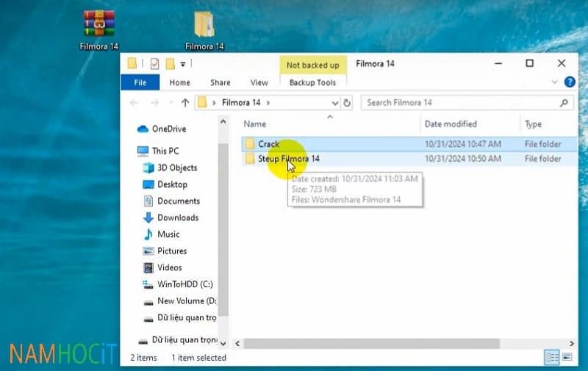Click the file list horizontal scrollbar thumb
588x371 pixels.
[371, 343]
